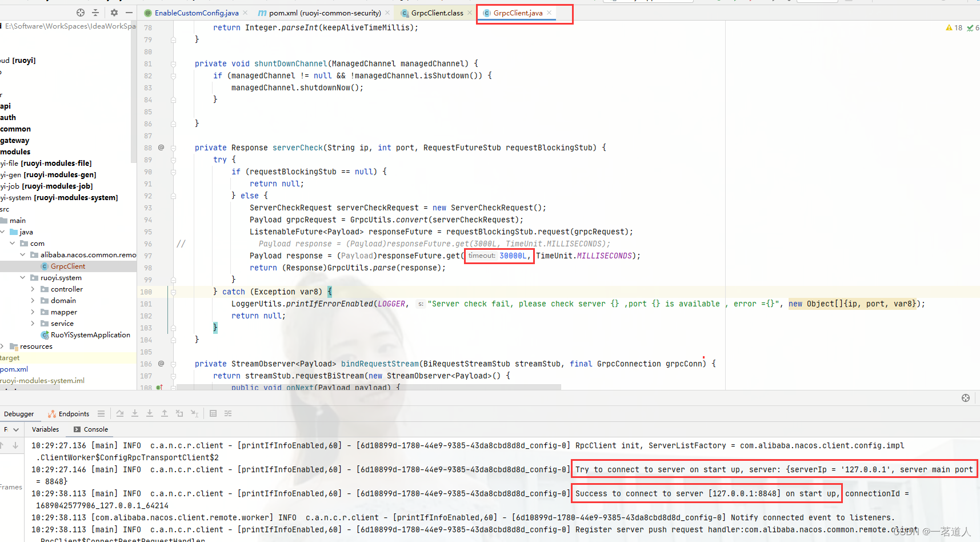The height and width of the screenshot is (542, 980).
Task: Open the Debugger tab
Action: [19, 414]
